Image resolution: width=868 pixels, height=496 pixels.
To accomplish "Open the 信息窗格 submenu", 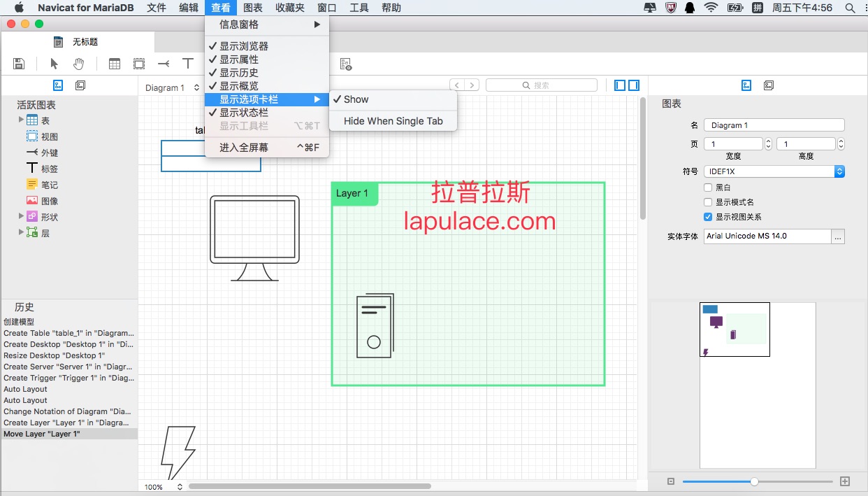I will click(267, 24).
